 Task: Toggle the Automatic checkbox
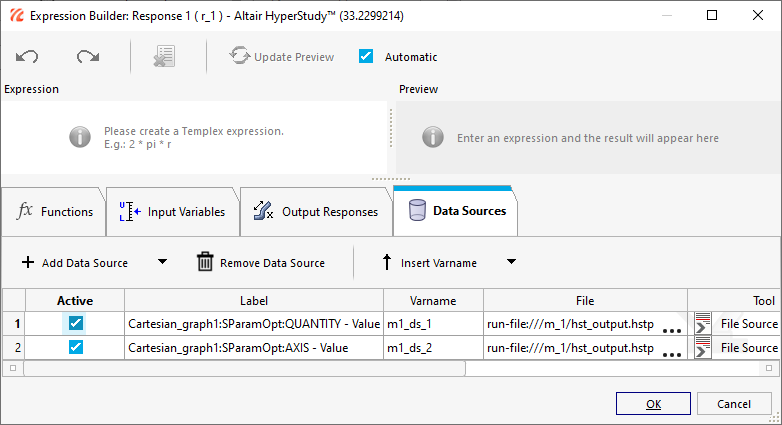366,57
